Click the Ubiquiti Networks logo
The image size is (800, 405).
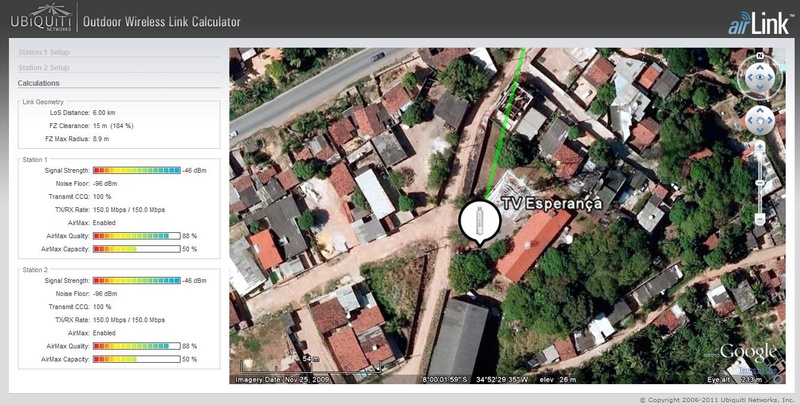tap(41, 17)
